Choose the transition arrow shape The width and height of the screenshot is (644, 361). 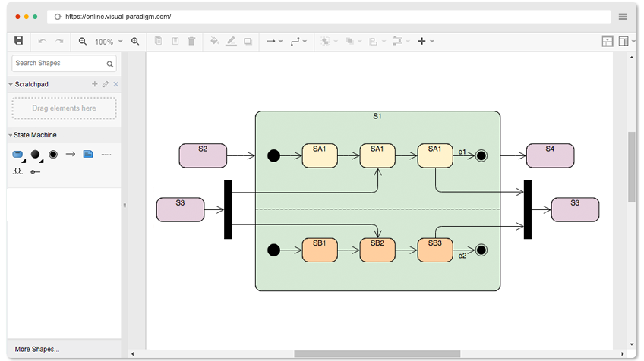click(70, 155)
